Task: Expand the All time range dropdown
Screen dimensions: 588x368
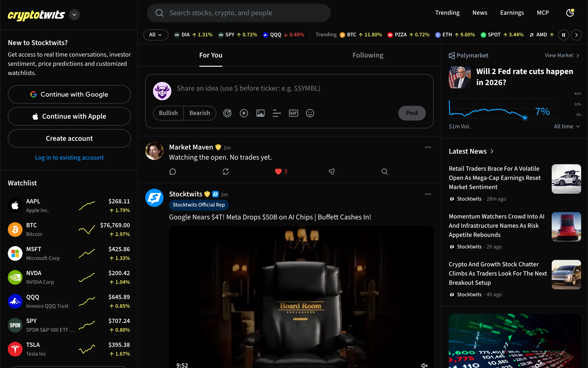Action: tap(567, 126)
